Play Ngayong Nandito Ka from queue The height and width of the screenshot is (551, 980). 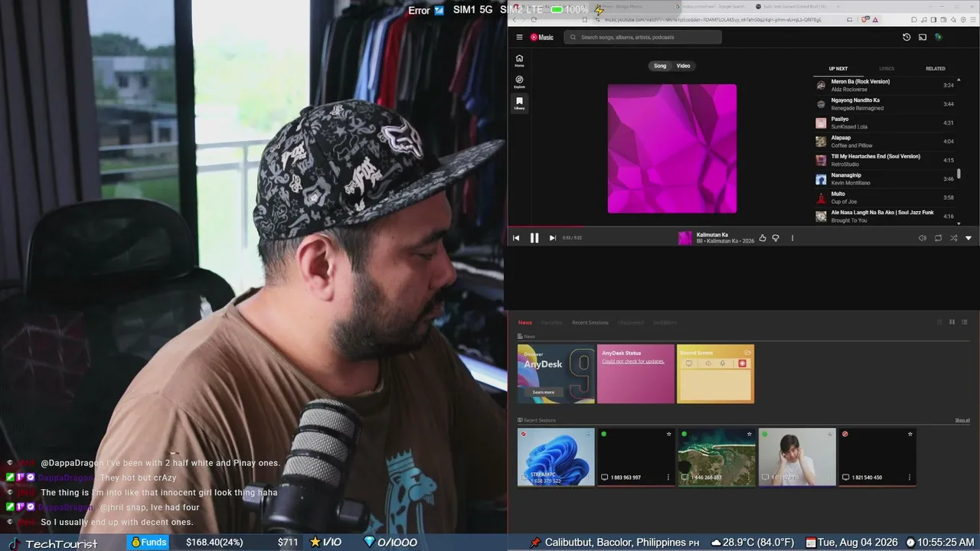(884, 104)
